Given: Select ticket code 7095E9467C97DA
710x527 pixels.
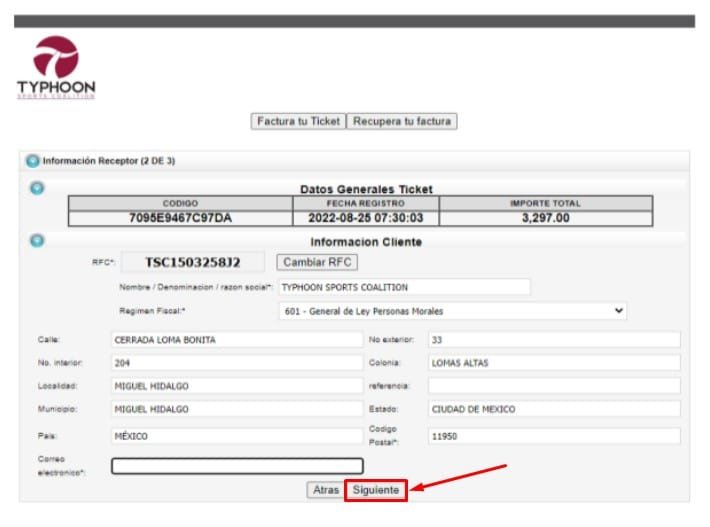Looking at the screenshot, I should click(x=180, y=218).
